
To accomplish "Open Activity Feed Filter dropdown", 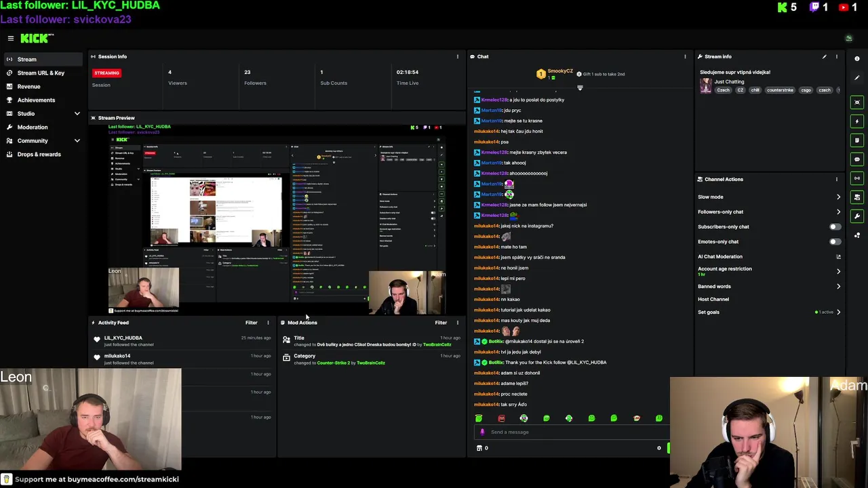I will coord(251,323).
